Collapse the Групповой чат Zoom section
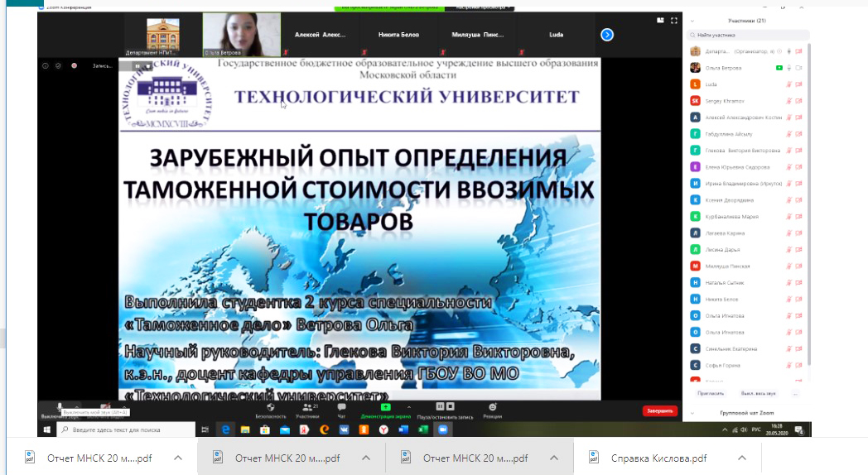 coord(692,413)
